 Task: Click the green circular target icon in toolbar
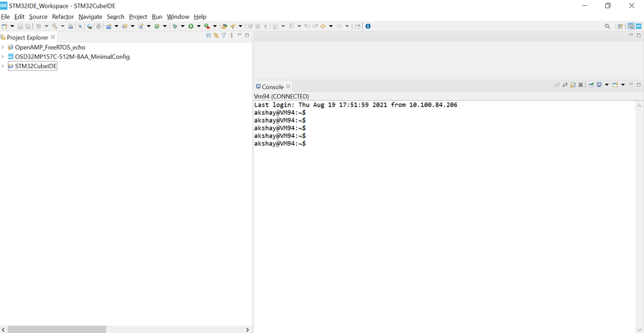pos(157,26)
